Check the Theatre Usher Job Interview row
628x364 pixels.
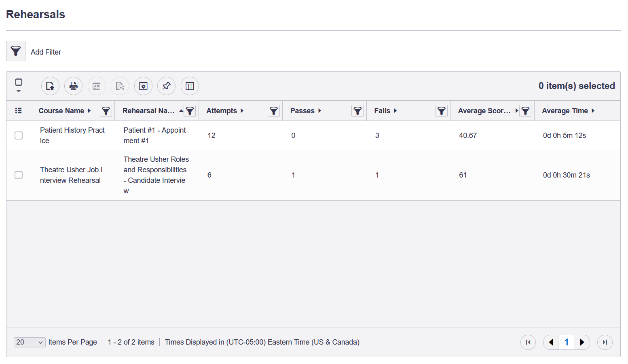click(x=19, y=175)
